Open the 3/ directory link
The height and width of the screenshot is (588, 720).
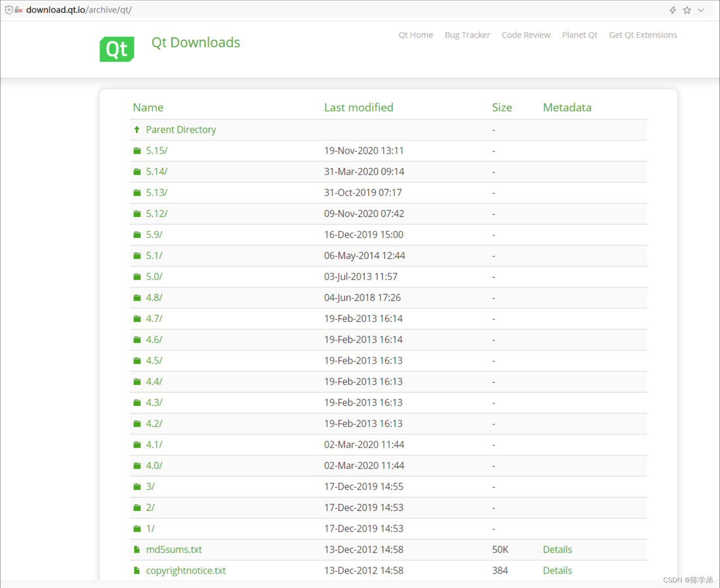coord(150,487)
